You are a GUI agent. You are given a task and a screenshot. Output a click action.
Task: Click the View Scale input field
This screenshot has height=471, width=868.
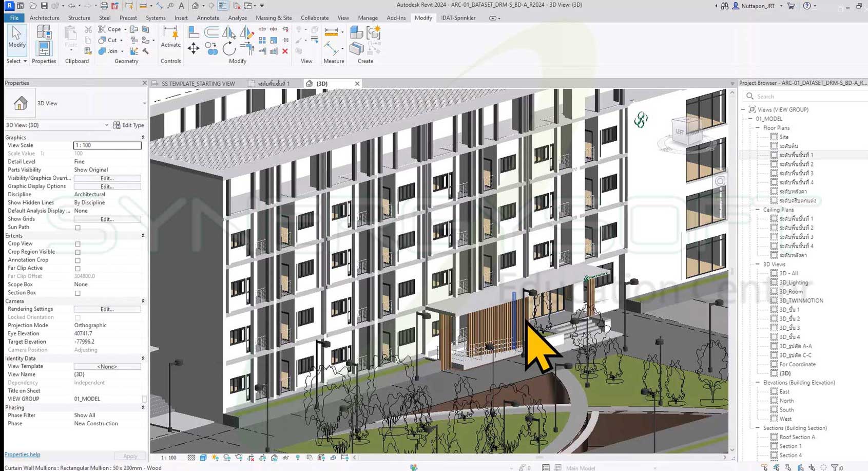tap(107, 146)
